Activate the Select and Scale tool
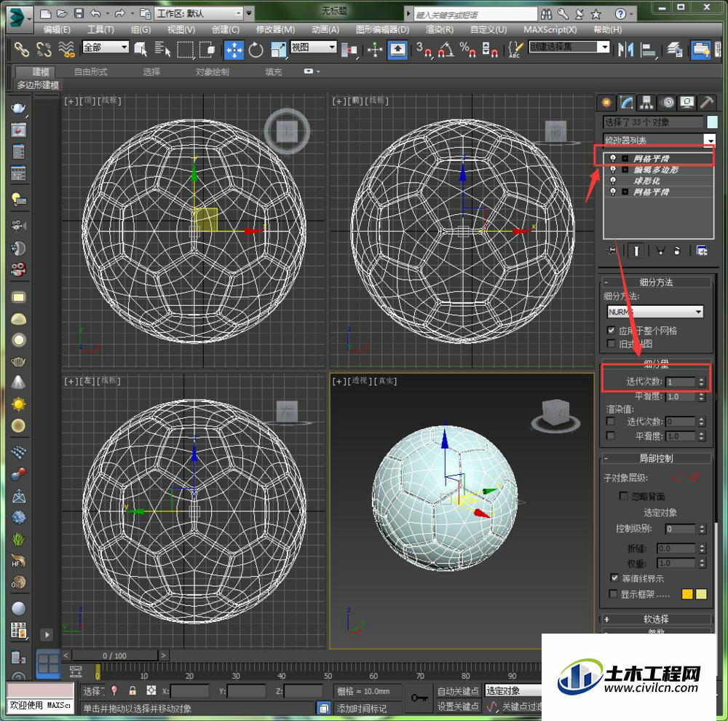The image size is (728, 721). click(278, 50)
